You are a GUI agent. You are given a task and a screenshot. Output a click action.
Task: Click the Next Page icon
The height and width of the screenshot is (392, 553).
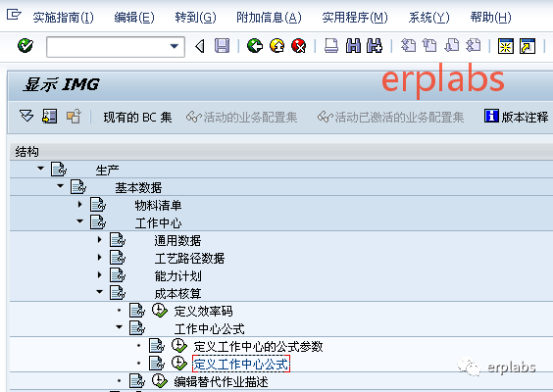point(451,46)
